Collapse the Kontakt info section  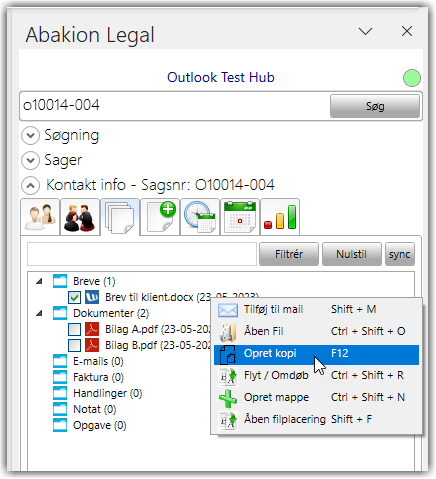click(30, 185)
